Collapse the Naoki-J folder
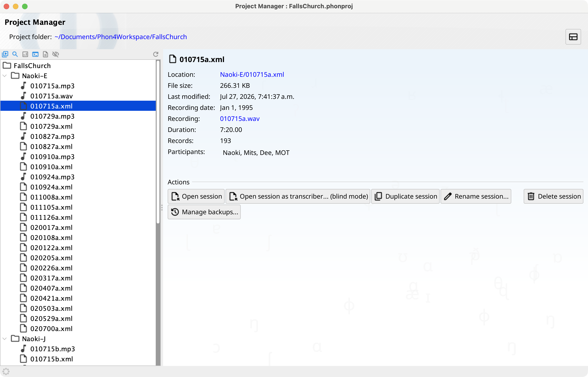588x377 pixels. point(5,339)
